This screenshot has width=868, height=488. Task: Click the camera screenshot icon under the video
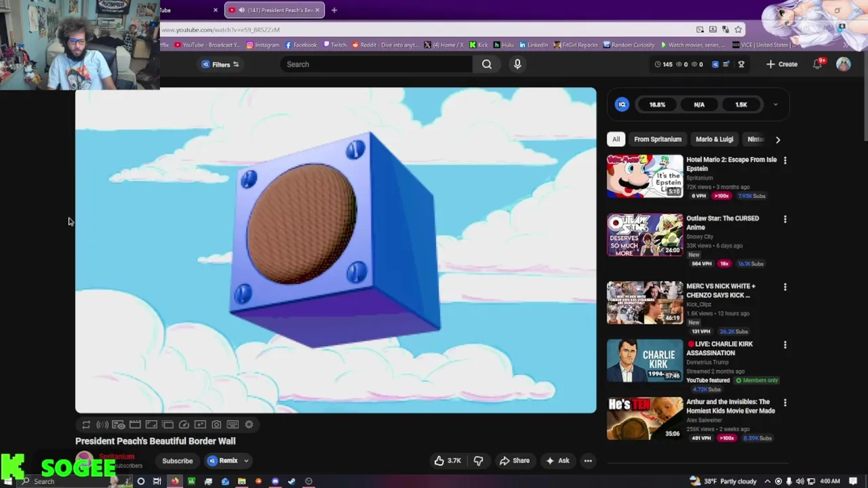(216, 425)
